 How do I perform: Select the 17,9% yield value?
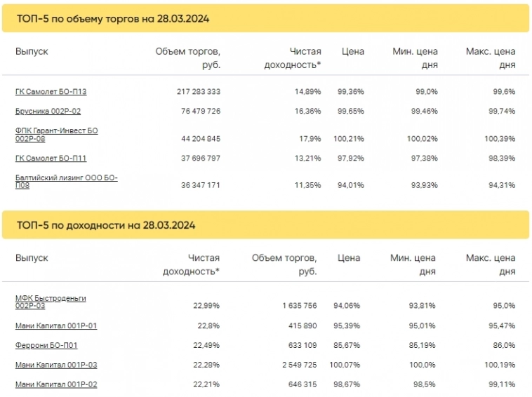pyautogui.click(x=310, y=139)
